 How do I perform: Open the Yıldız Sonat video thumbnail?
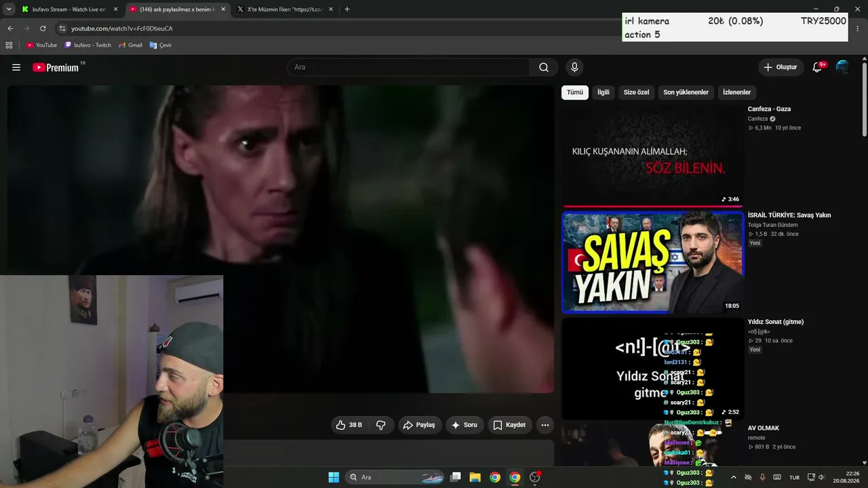click(652, 369)
